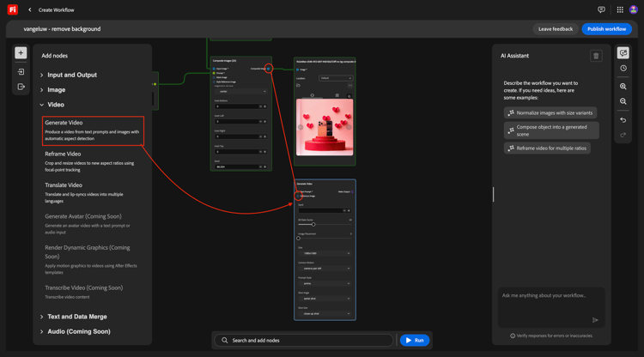Click the Input Image port on Composite Images
This screenshot has width=644, height=357.
pos(214,69)
